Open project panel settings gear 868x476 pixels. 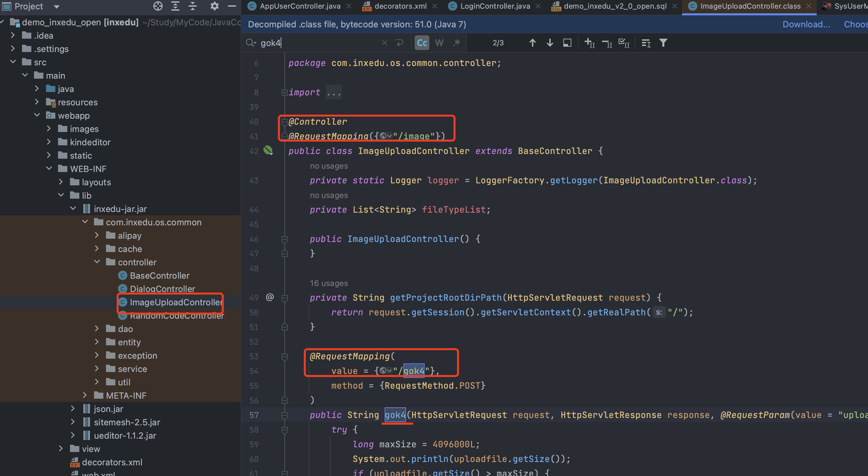point(214,6)
